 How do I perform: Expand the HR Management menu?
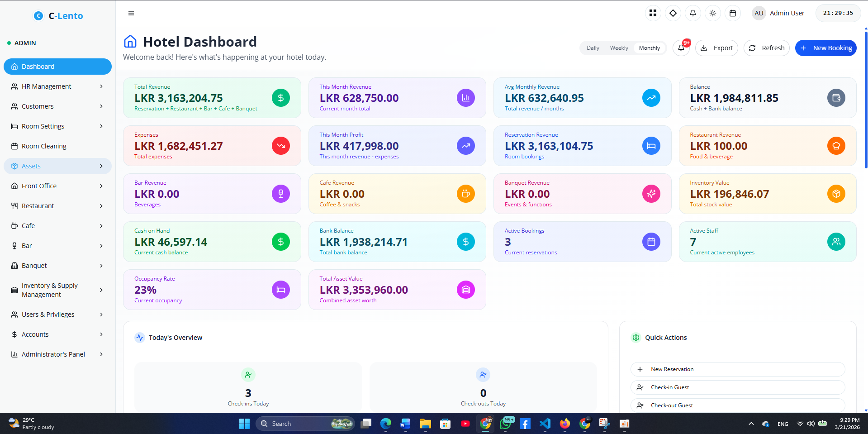coord(57,86)
